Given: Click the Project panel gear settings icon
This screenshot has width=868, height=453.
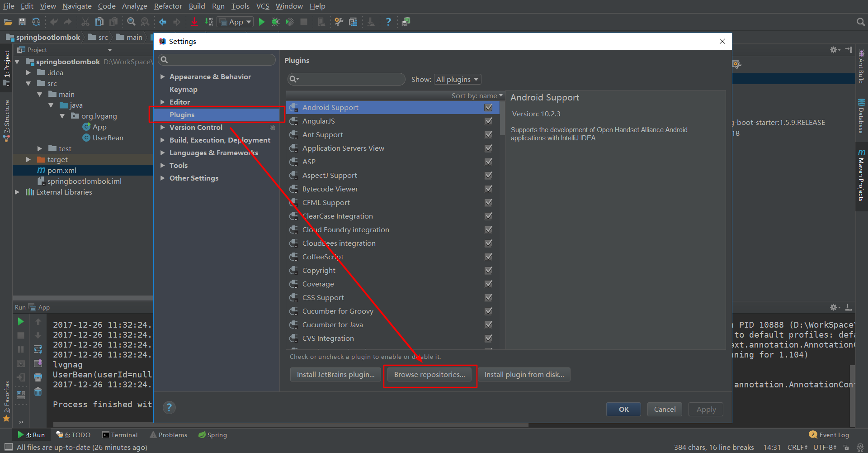Looking at the screenshot, I should [835, 50].
